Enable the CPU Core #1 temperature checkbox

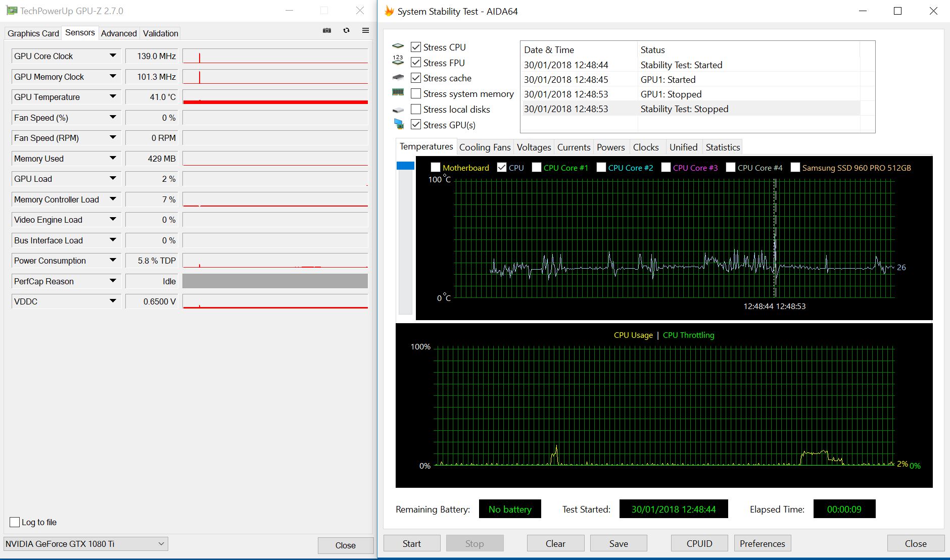coord(537,168)
